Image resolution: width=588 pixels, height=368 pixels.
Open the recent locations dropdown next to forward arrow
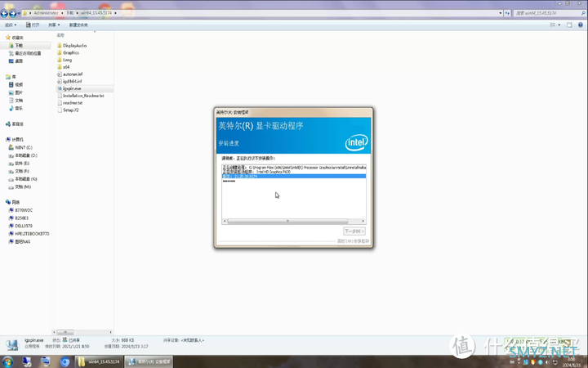(19, 14)
